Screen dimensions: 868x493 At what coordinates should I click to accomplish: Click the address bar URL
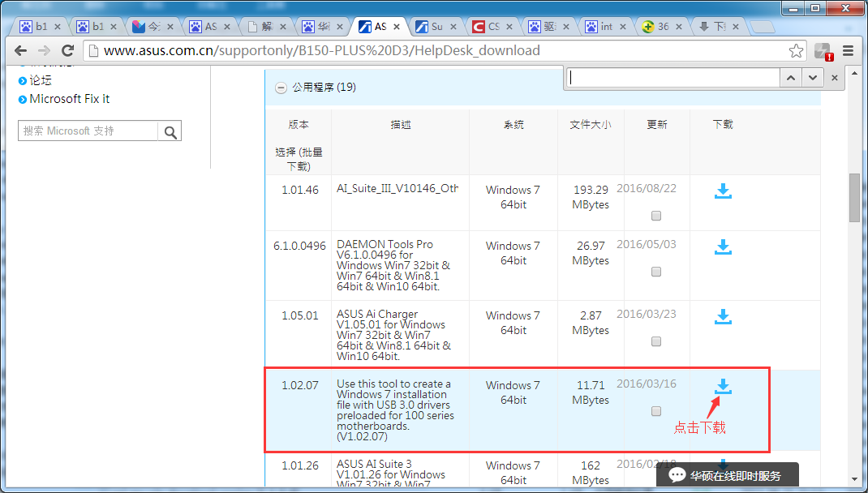[321, 51]
